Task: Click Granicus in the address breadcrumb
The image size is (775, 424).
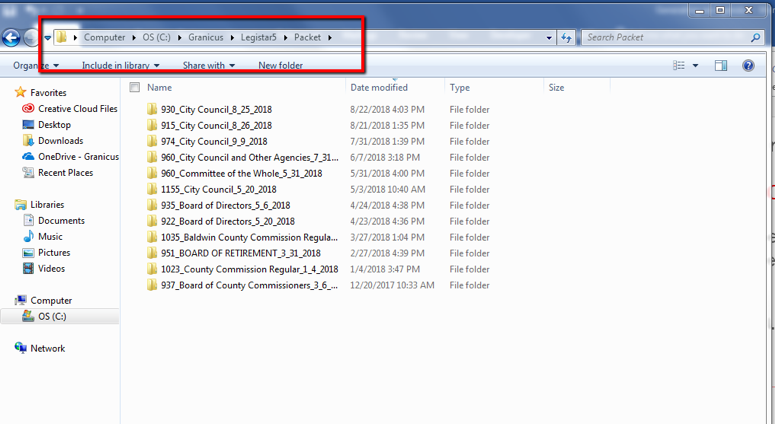Action: click(206, 38)
